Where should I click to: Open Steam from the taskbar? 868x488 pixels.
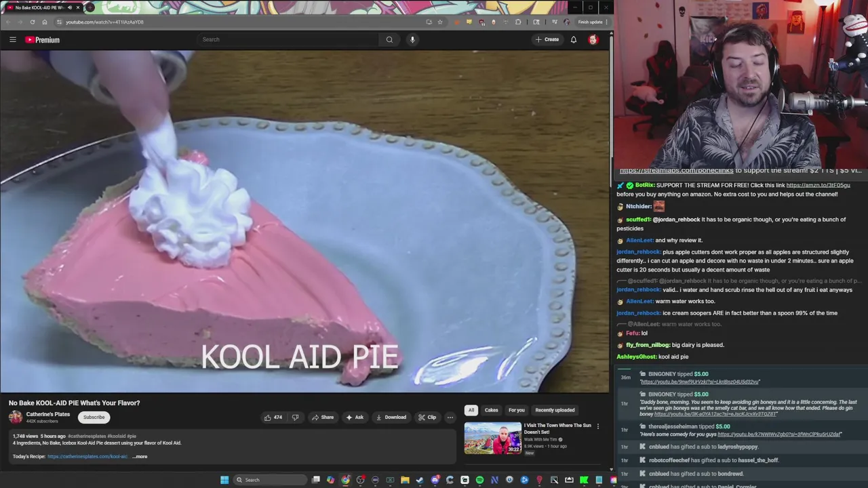420,480
